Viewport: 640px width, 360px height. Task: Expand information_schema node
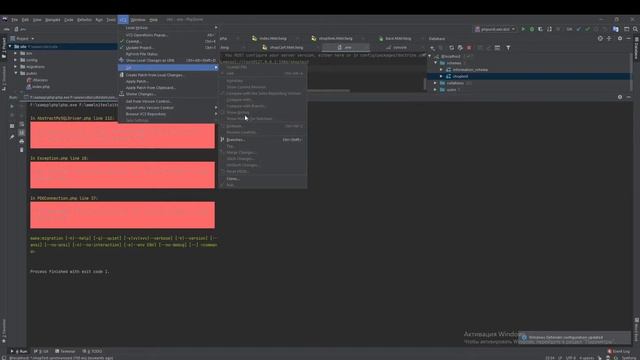(441, 70)
